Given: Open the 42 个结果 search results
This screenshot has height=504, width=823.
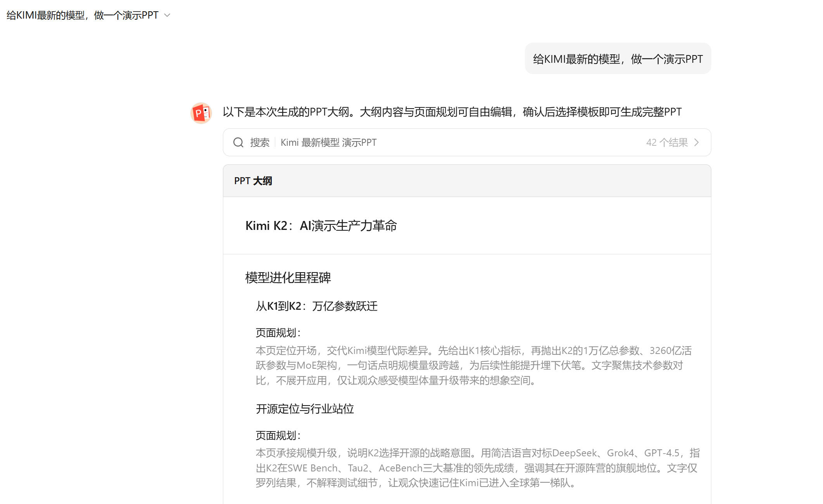Looking at the screenshot, I should [666, 142].
